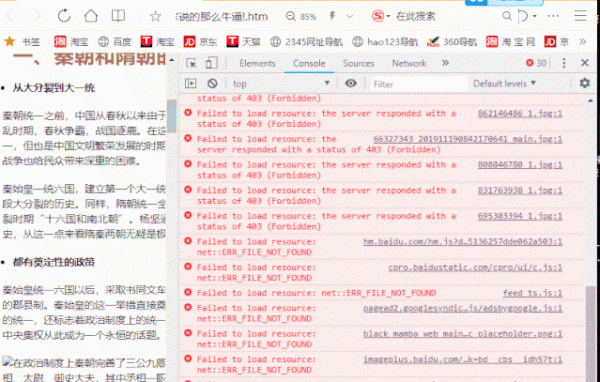Click the magnifier search icon

coord(507,16)
